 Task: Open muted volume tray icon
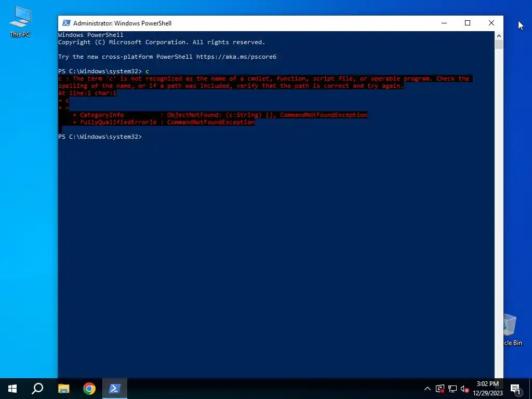click(x=464, y=389)
